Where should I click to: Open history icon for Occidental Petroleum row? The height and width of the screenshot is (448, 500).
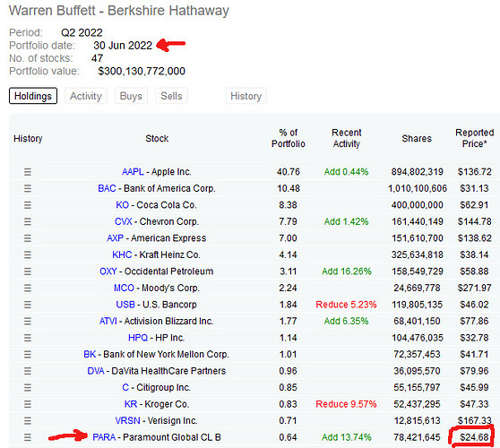coord(28,271)
